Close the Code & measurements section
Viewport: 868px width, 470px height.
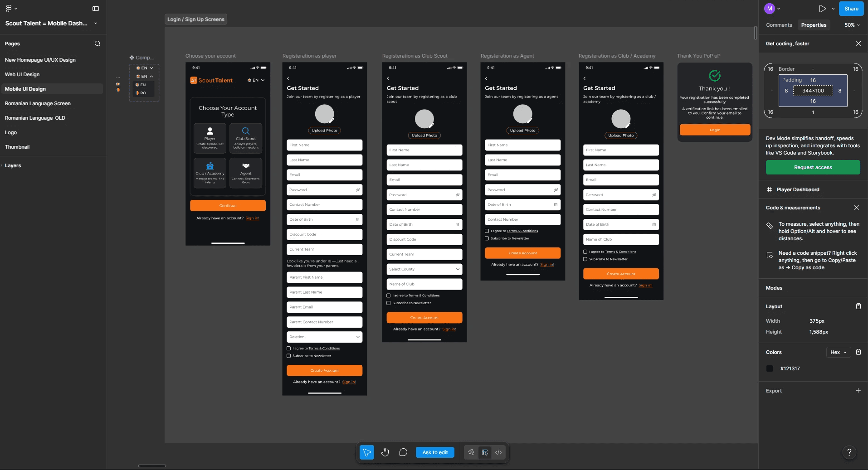tap(857, 208)
